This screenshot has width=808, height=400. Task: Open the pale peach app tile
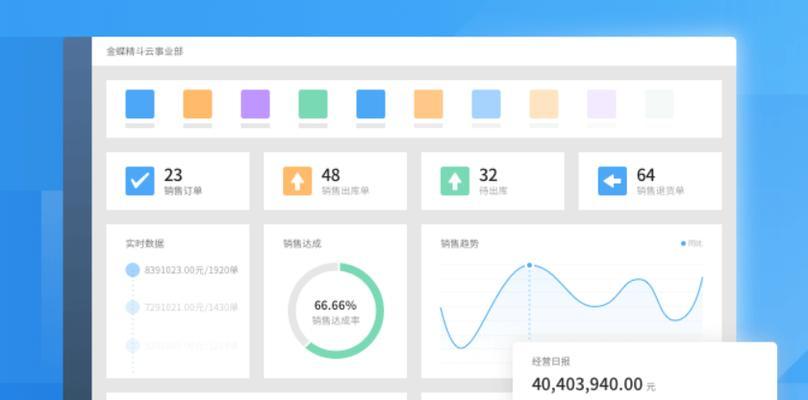click(544, 104)
